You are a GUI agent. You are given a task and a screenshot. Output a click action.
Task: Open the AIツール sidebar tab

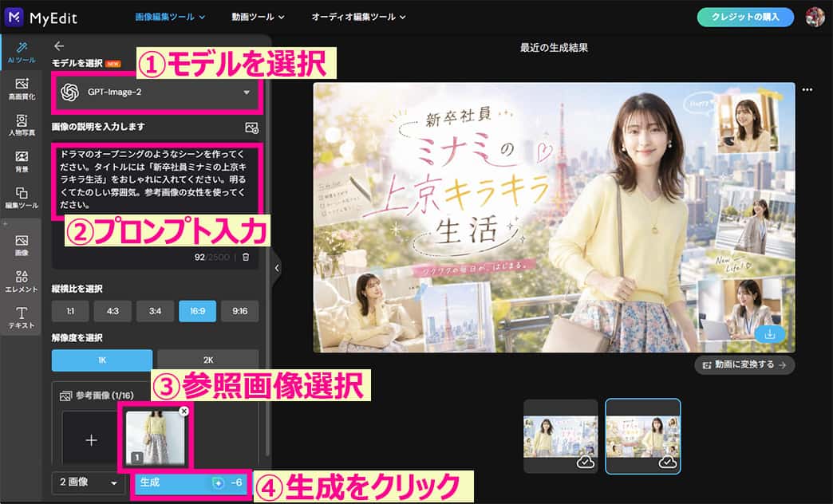click(22, 53)
